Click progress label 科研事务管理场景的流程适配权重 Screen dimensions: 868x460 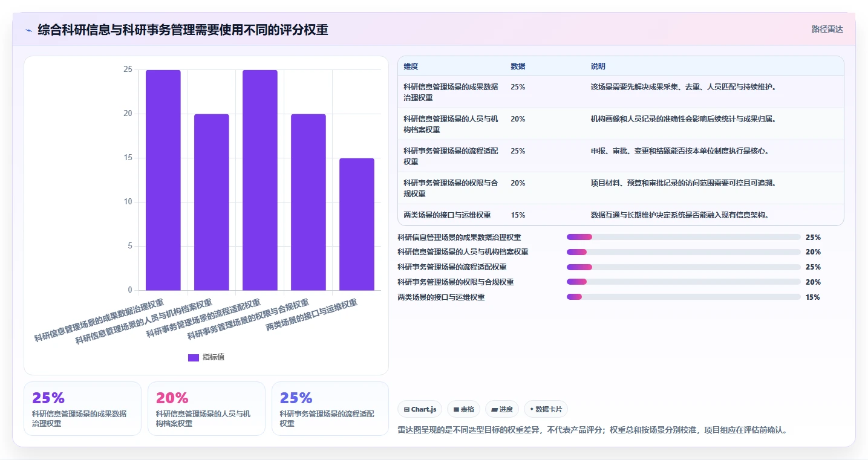click(452, 267)
